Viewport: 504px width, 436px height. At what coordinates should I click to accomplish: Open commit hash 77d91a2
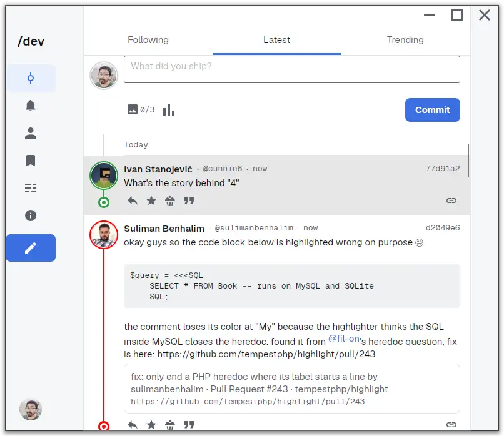point(443,169)
